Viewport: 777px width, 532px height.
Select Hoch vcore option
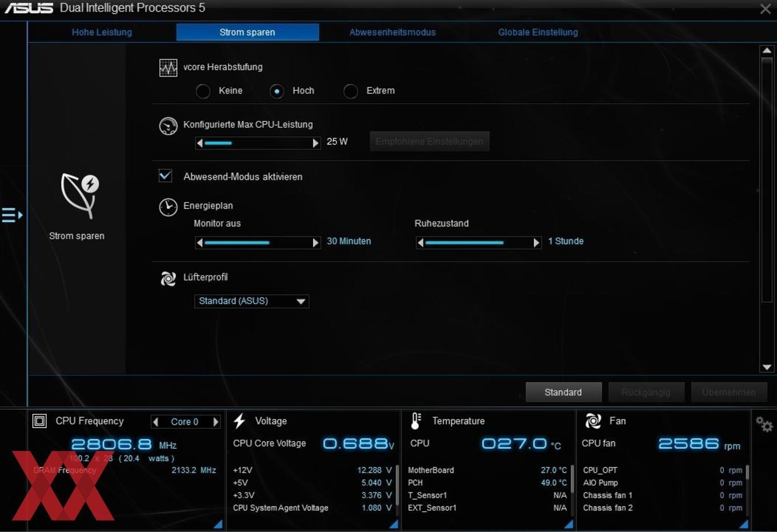point(277,91)
